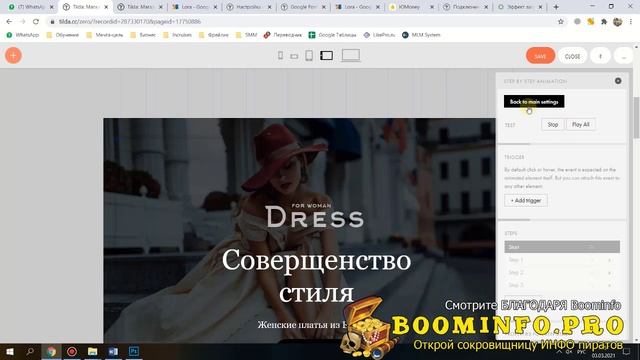Reload the current page

pyautogui.click(x=36, y=22)
